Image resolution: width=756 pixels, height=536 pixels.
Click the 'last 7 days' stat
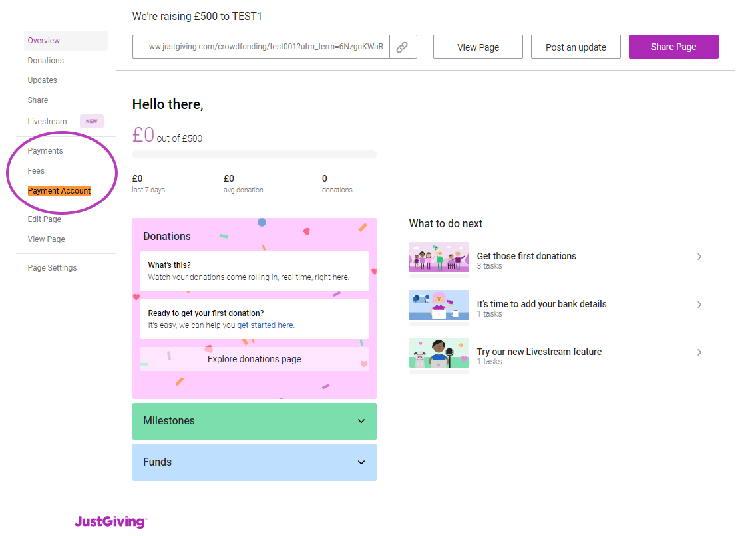[x=148, y=190]
